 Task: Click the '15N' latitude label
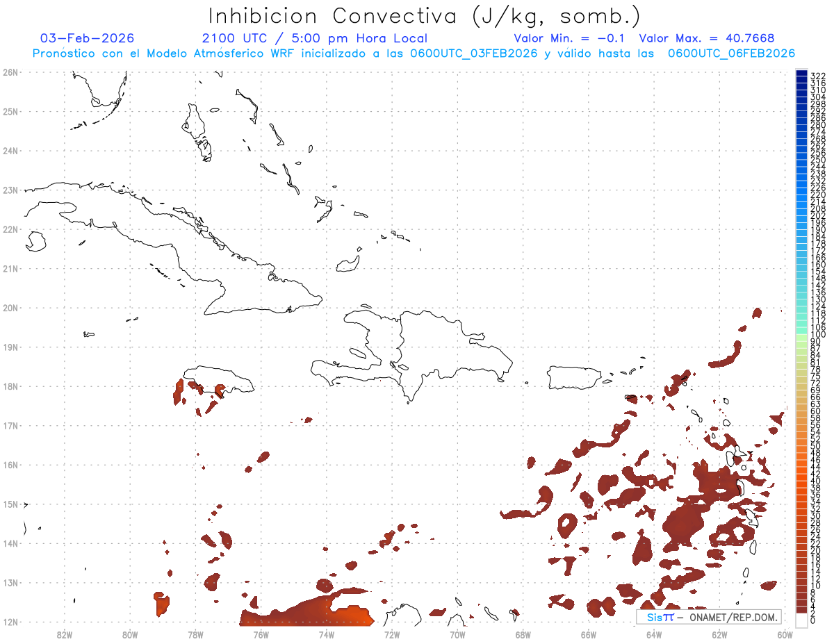pos(10,504)
